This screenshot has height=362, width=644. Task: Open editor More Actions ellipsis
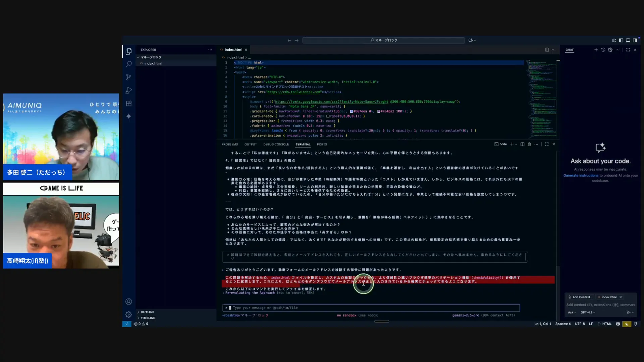554,50
